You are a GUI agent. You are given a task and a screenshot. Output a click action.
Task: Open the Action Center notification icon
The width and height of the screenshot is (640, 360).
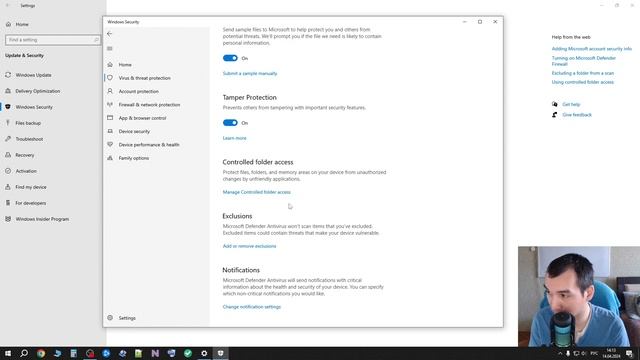630,353
